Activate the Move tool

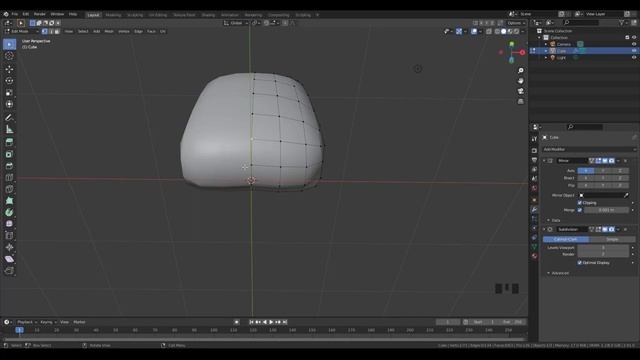point(9,69)
